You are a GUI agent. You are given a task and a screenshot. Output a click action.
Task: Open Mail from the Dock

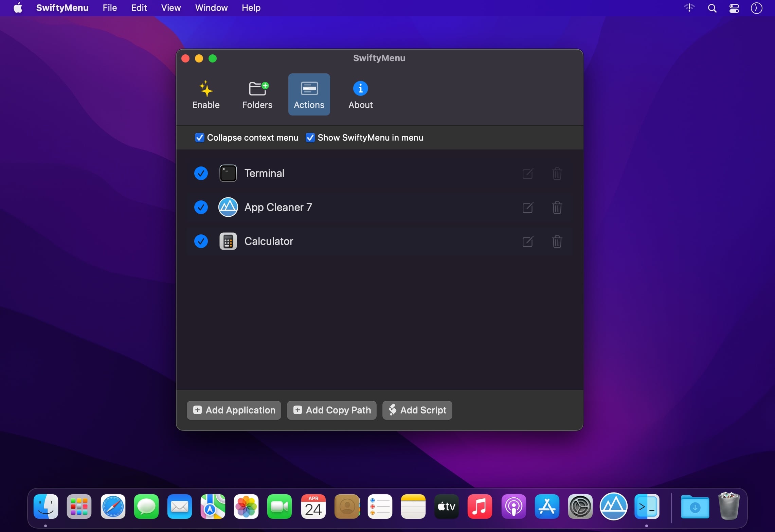[180, 507]
